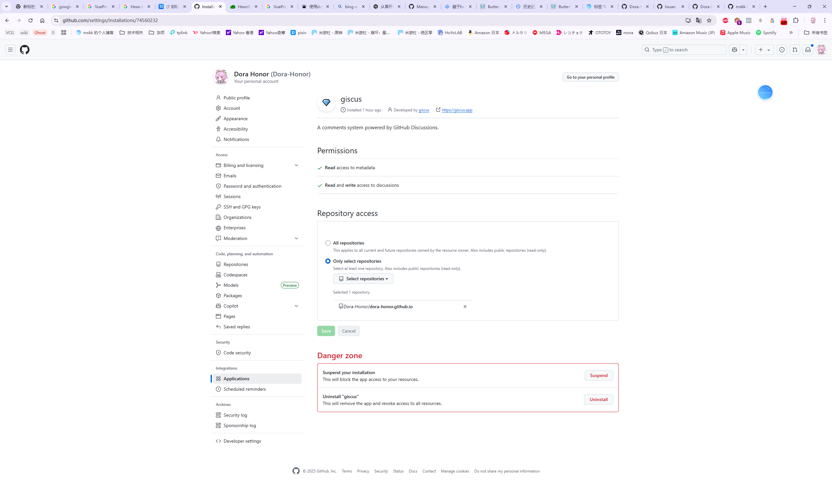Expand the Copilot sidebar section
Screen dimensions: 832x504
click(296, 306)
